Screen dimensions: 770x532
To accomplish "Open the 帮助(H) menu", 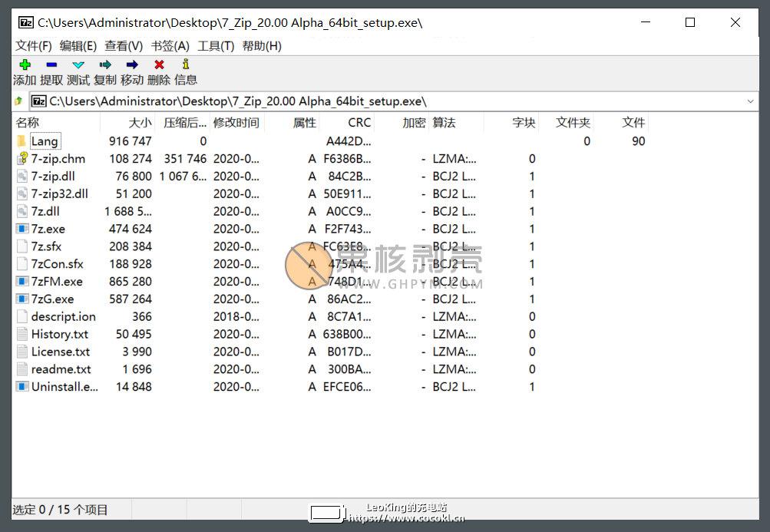I will (x=262, y=46).
